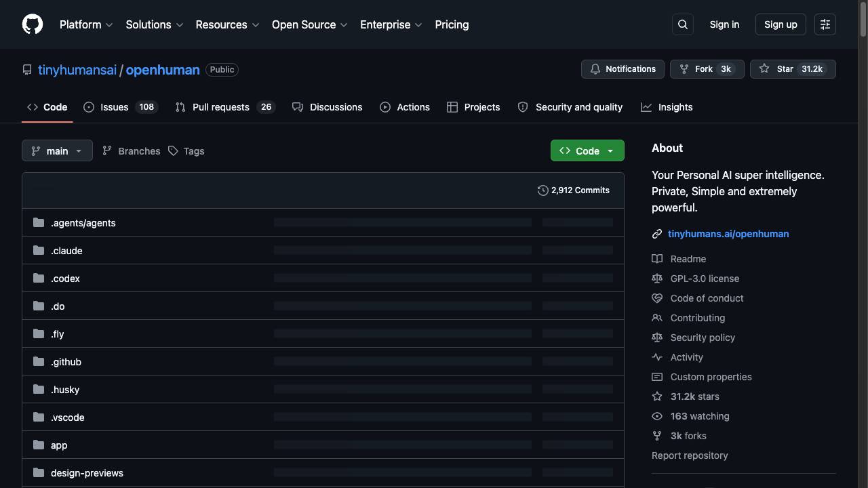Click the Sign in link

click(724, 24)
